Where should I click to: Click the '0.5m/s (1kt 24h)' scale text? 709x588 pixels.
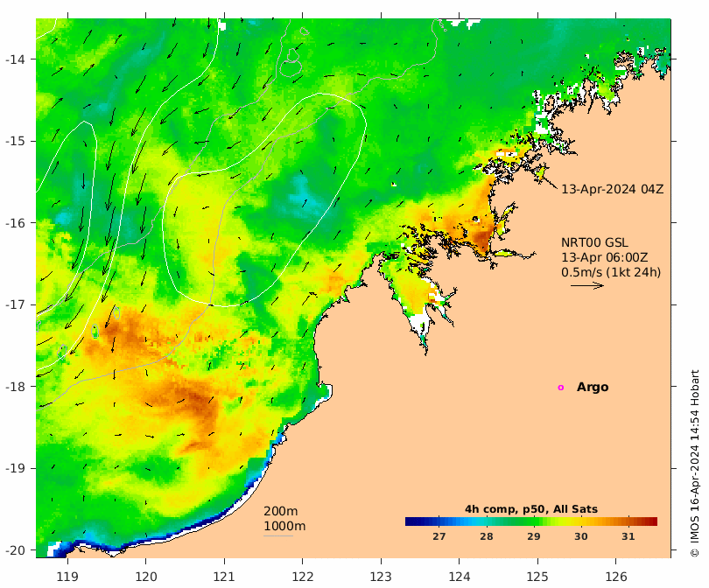[x=611, y=272]
